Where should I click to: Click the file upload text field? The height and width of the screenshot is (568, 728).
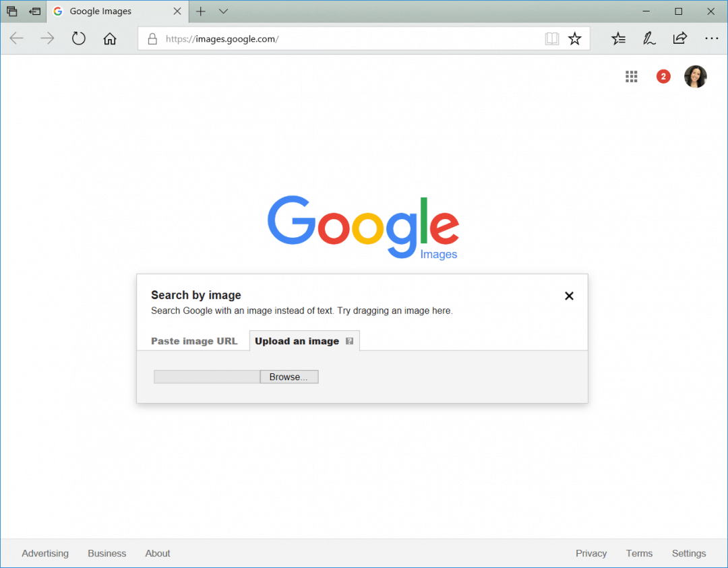[206, 376]
